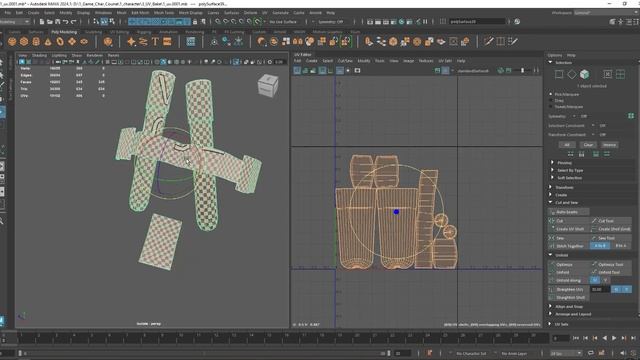
Task: Select UV shell cube selection mode icon
Action: 584,74
